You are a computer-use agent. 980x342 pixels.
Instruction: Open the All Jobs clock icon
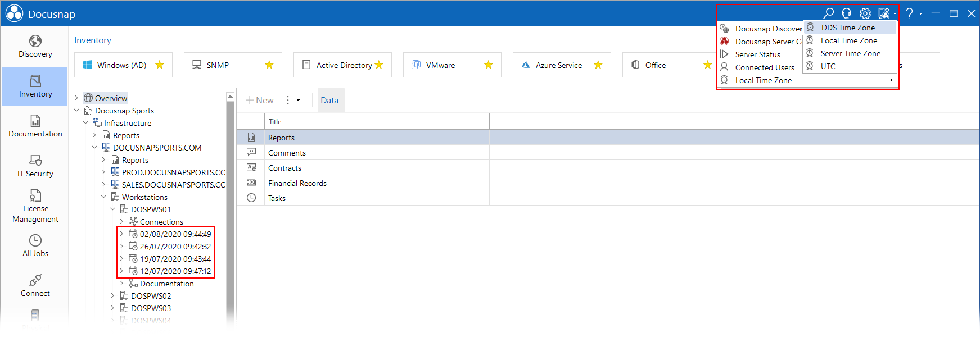coord(35,240)
